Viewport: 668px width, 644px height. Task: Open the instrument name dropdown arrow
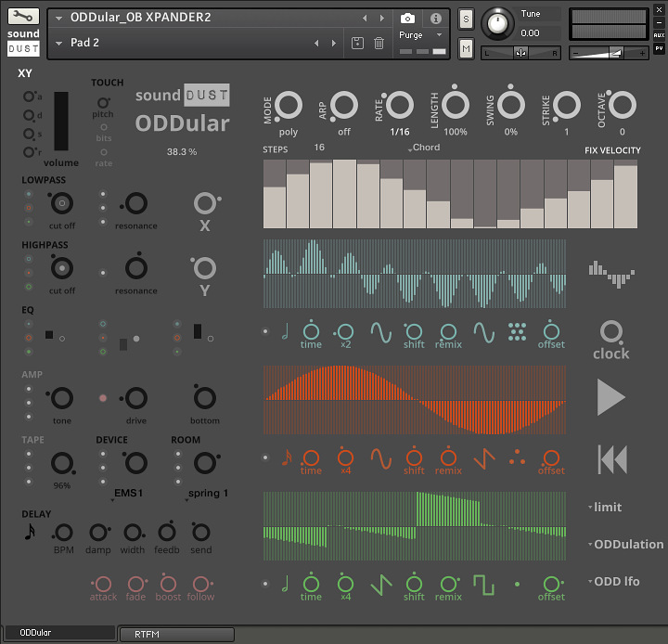click(x=59, y=18)
